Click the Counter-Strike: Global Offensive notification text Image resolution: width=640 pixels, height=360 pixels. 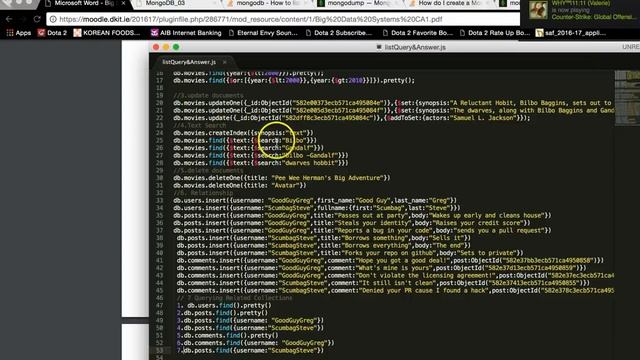[593, 17]
